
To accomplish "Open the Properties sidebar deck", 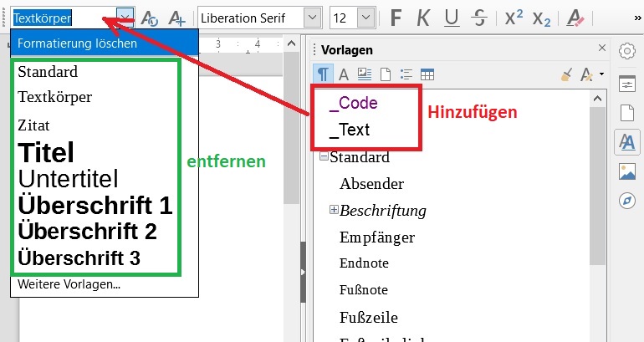I will [627, 84].
